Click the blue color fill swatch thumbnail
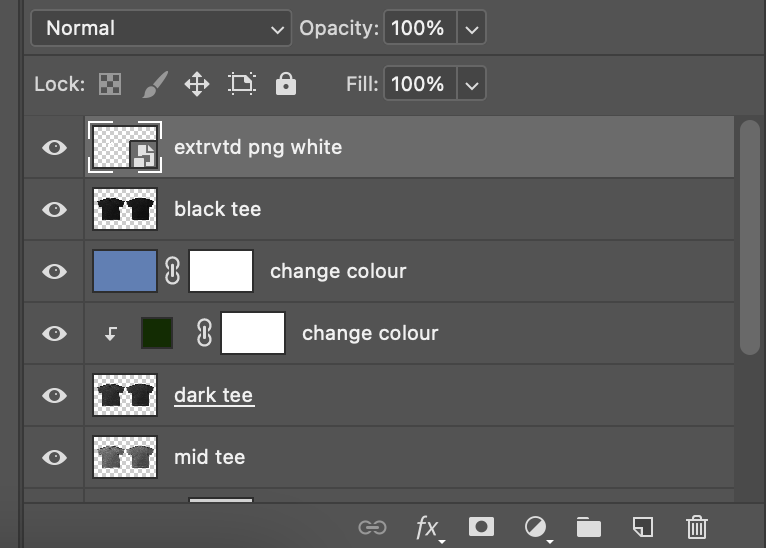This screenshot has width=766, height=548. click(125, 271)
